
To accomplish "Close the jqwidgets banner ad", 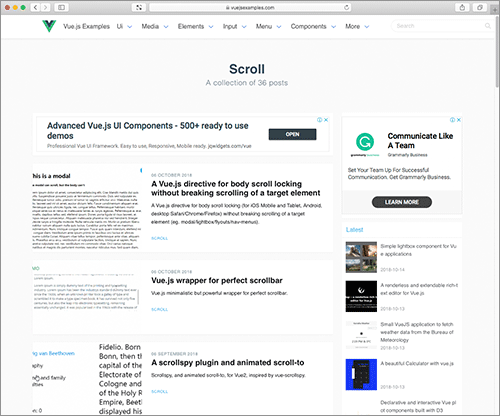I will 326,120.
